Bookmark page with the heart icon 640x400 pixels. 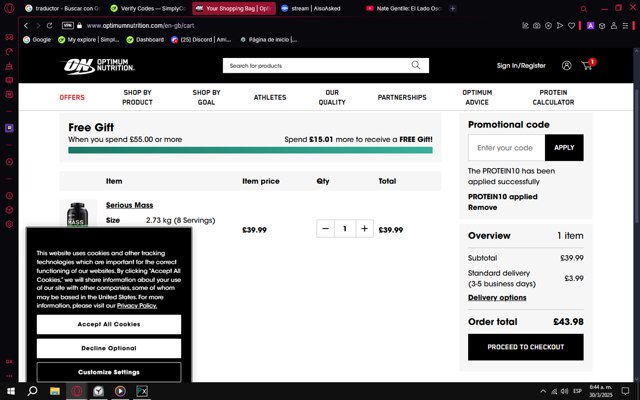571,25
